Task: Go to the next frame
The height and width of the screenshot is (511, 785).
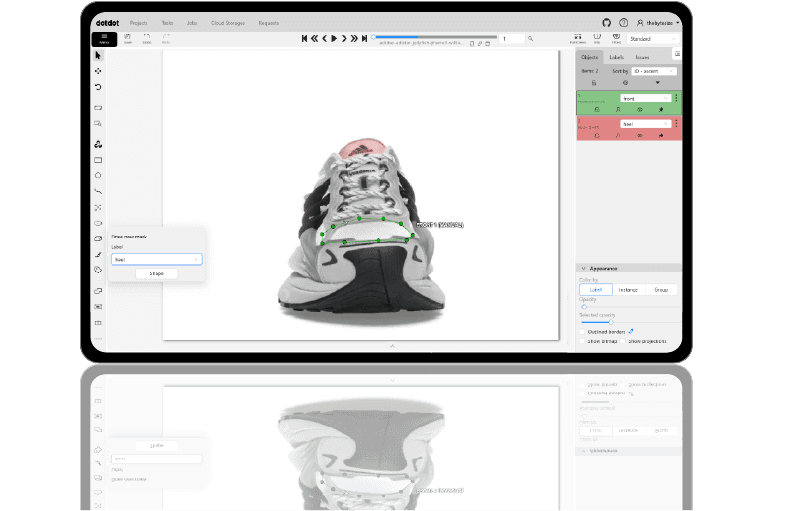Action: click(x=344, y=39)
